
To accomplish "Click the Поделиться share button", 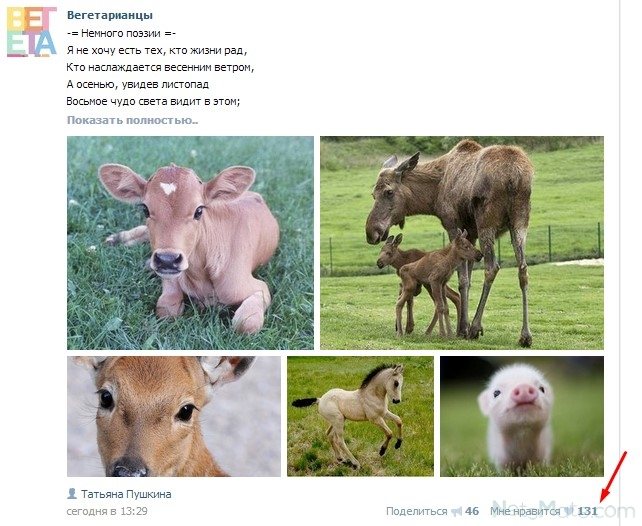I will tap(416, 511).
